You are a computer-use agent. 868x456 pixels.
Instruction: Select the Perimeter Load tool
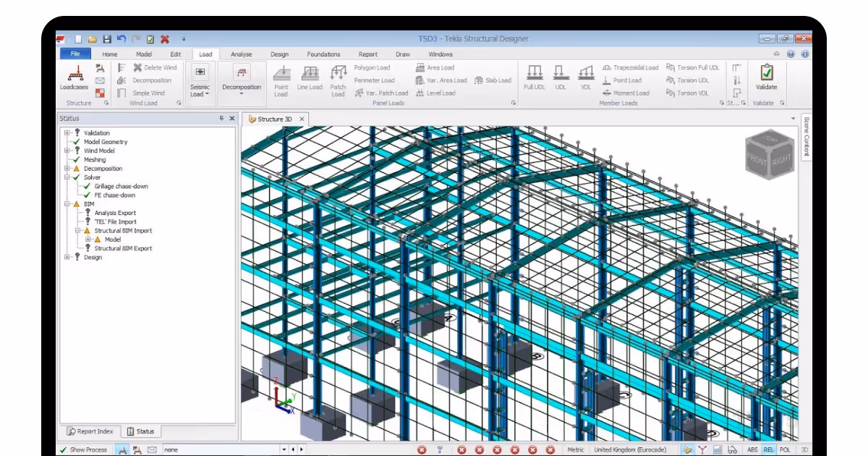pos(374,80)
